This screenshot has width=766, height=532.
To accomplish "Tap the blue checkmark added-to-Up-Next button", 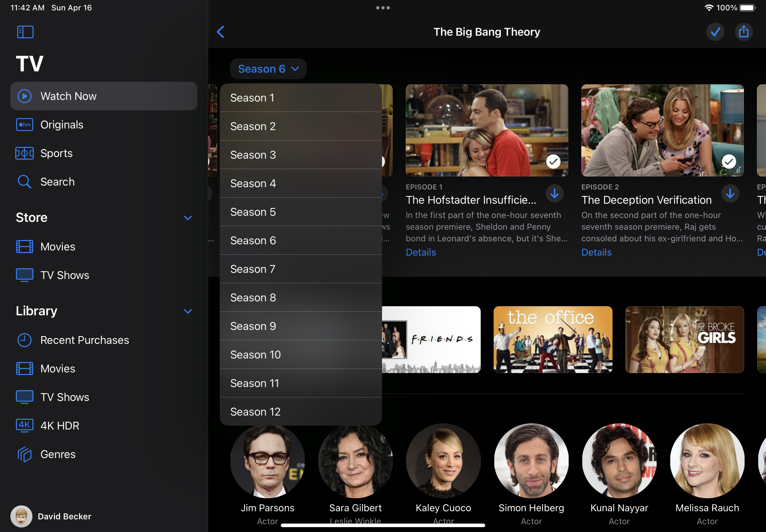I will pyautogui.click(x=715, y=32).
